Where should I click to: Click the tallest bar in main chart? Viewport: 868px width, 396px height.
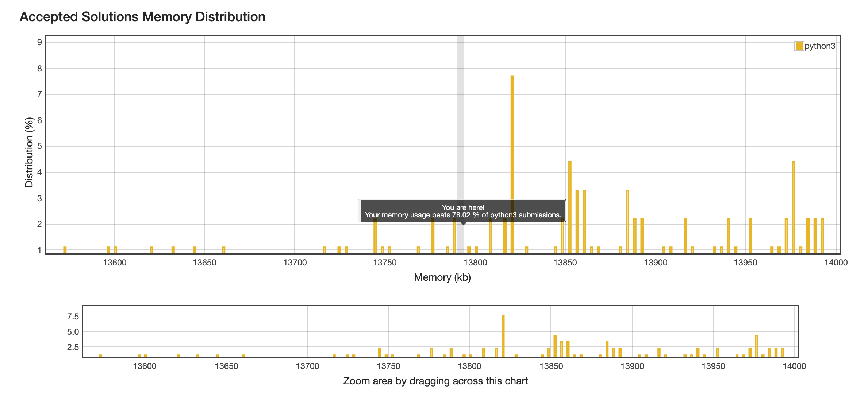(512, 164)
